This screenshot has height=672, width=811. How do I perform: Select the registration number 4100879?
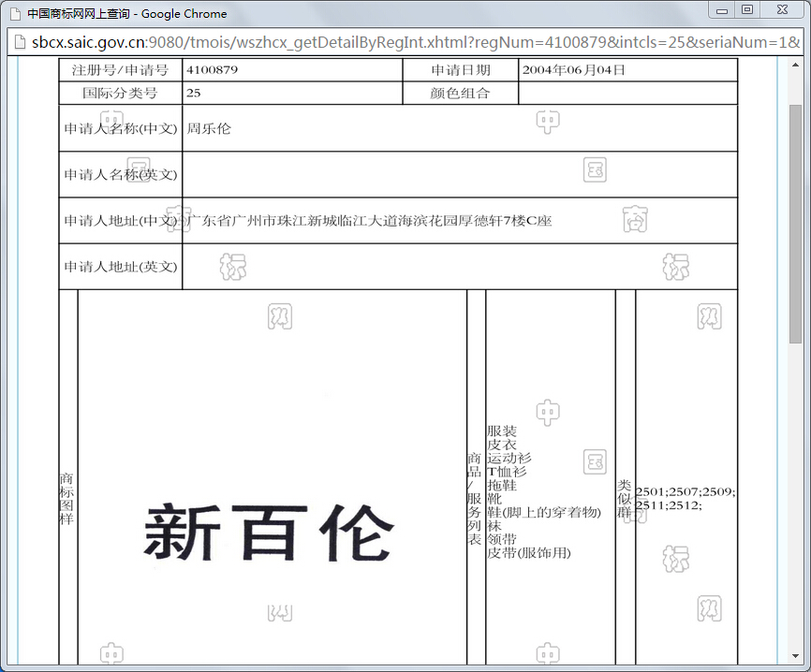[212, 70]
